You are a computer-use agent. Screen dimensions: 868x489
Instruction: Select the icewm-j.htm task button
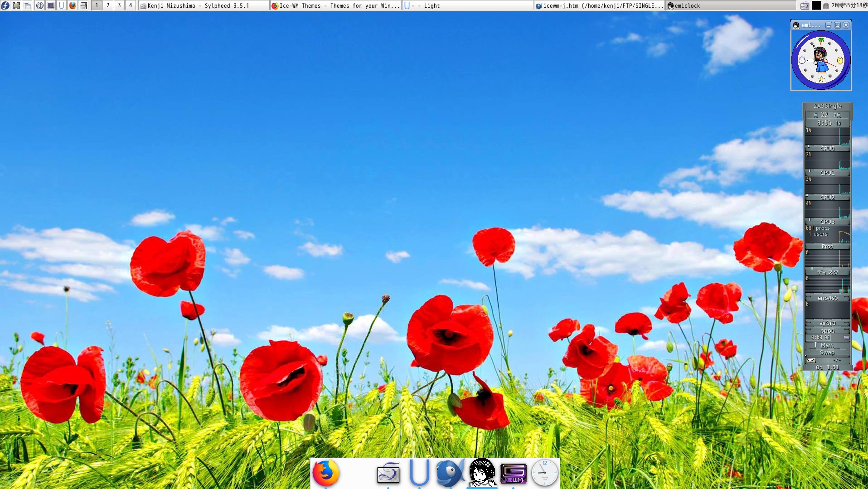599,5
